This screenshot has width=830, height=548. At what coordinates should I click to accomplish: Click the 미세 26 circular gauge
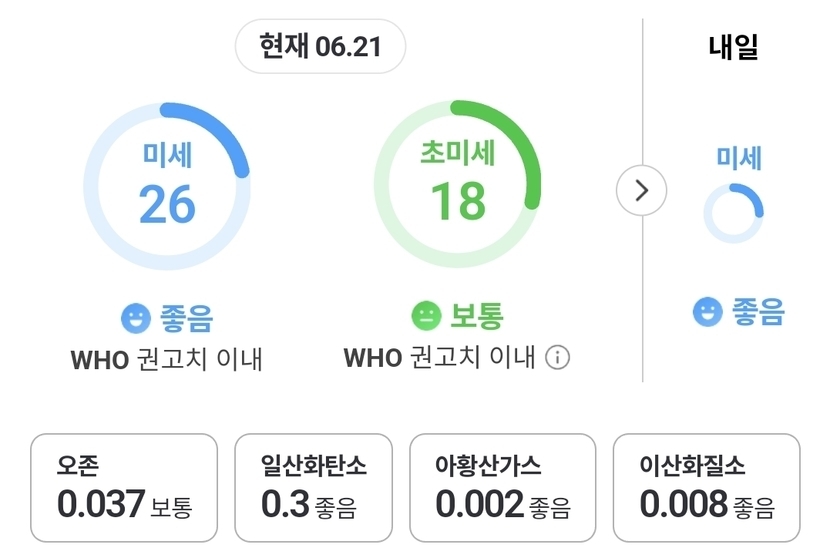(167, 186)
